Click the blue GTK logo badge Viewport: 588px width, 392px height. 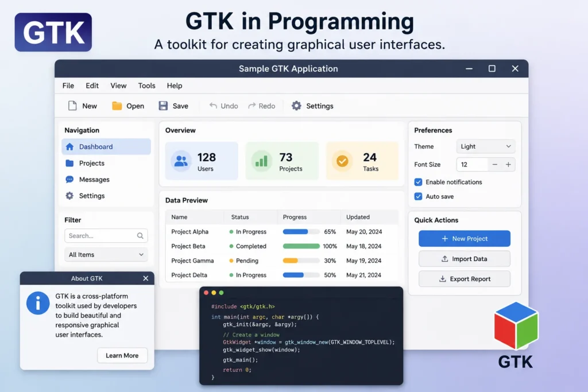pyautogui.click(x=53, y=32)
